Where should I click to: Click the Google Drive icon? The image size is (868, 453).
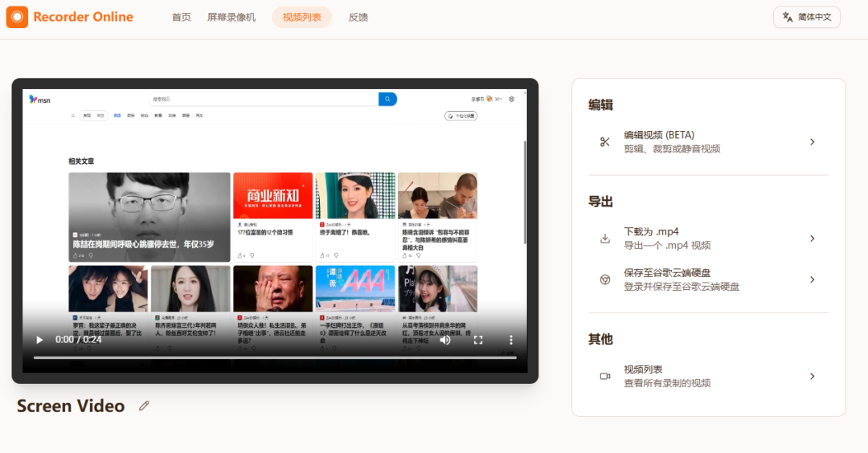tap(605, 280)
